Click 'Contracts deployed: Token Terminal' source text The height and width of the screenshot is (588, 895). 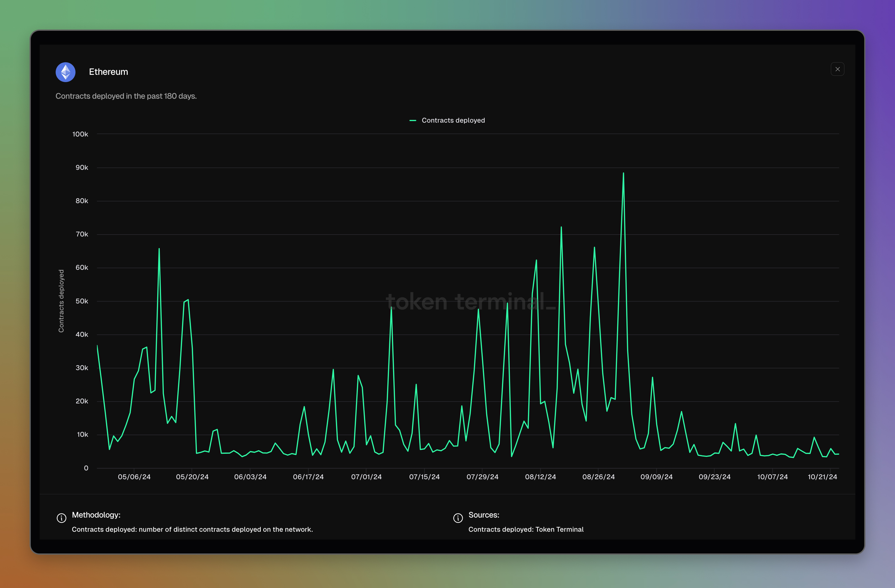526,529
